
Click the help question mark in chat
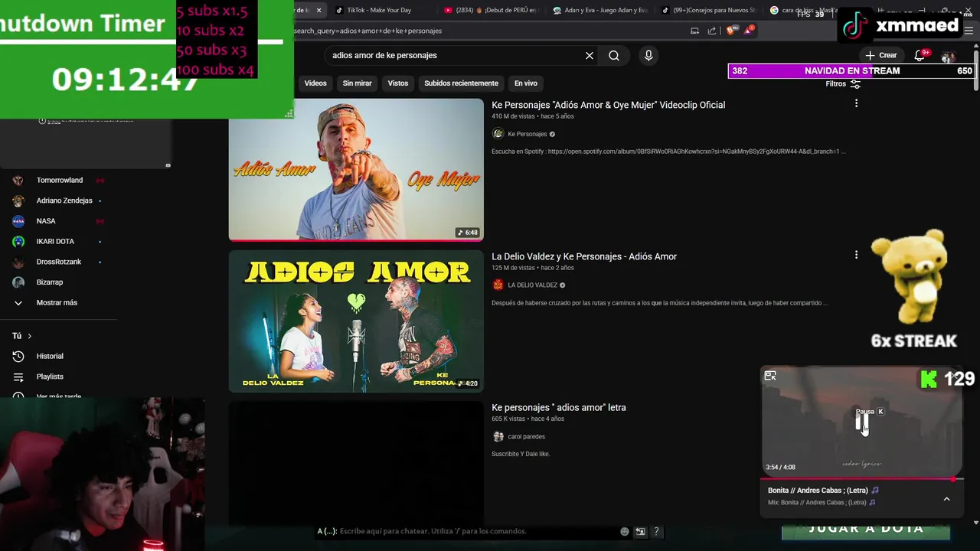click(x=656, y=531)
